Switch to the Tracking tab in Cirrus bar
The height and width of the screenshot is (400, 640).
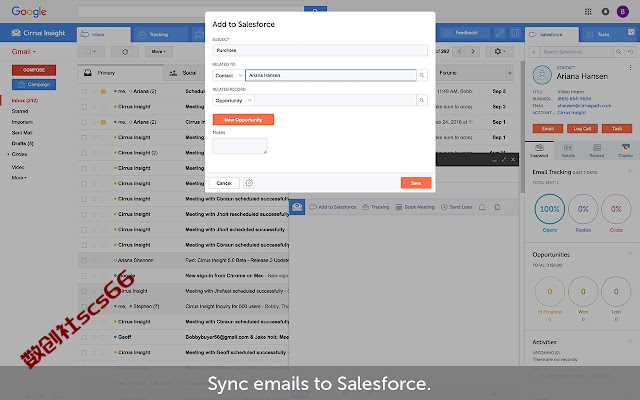point(159,35)
